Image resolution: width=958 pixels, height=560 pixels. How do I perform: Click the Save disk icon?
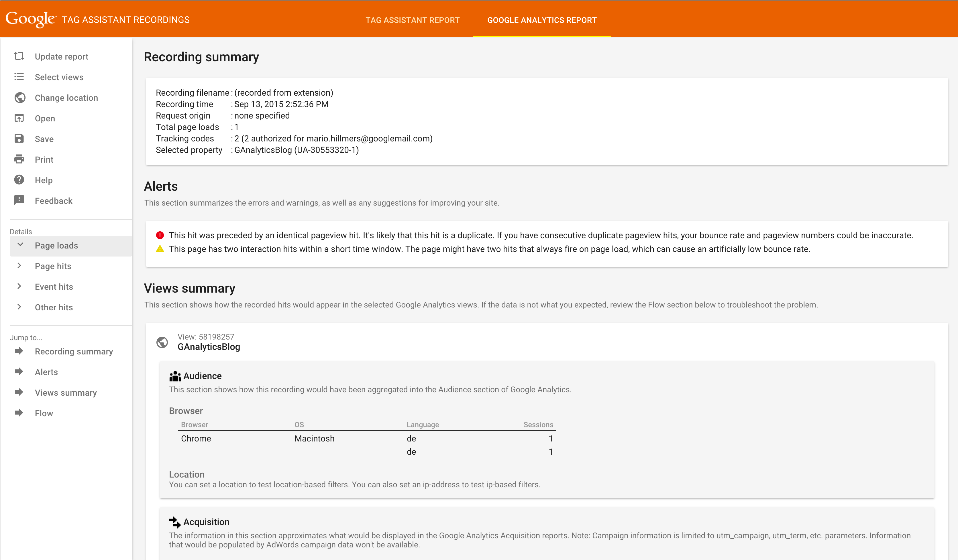(x=19, y=139)
